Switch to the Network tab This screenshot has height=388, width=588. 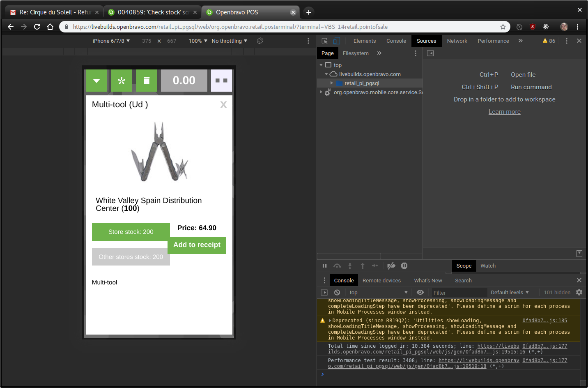click(457, 41)
